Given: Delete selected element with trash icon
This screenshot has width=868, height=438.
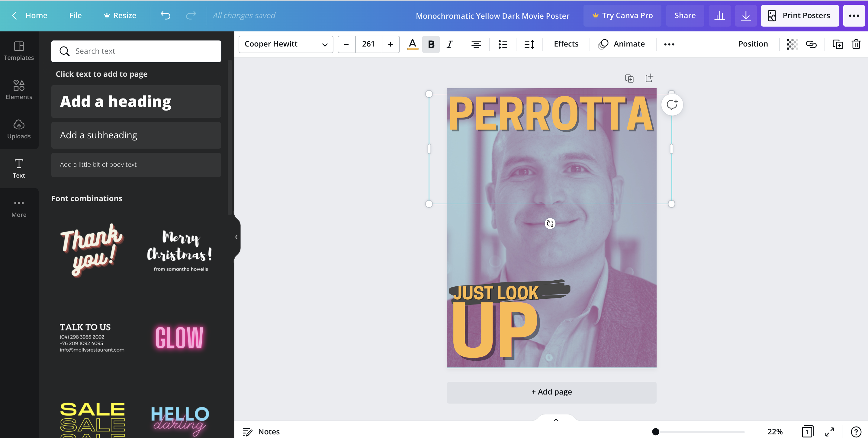Looking at the screenshot, I should (x=856, y=44).
